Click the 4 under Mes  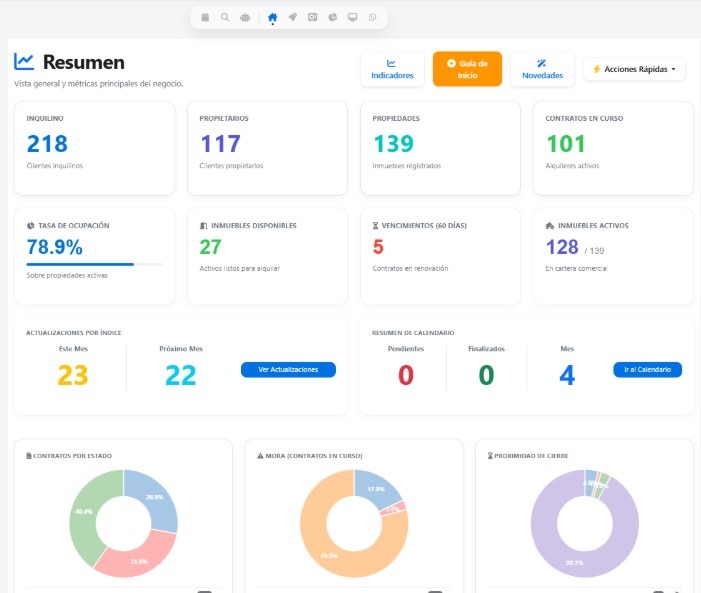point(567,375)
